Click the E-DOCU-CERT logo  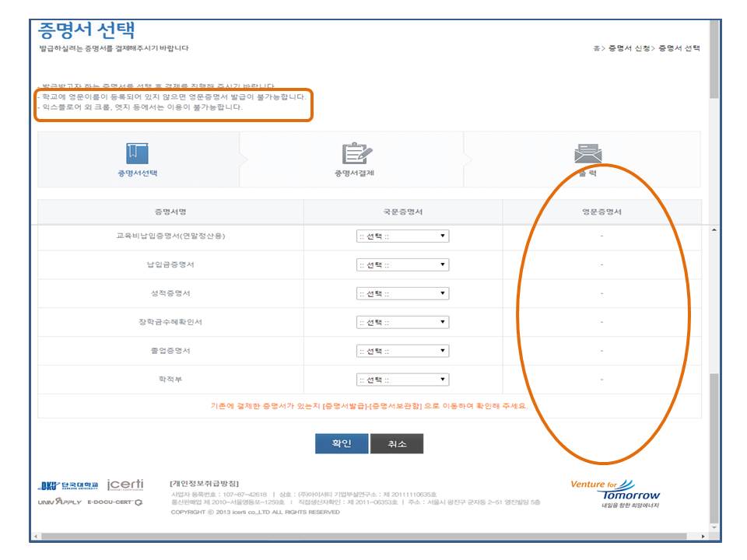(115, 502)
